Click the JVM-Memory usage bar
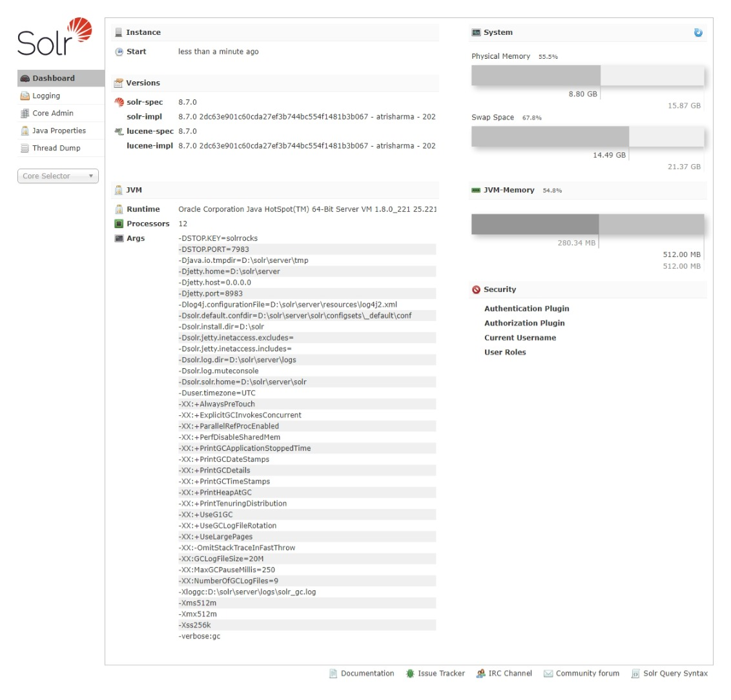The height and width of the screenshot is (700, 731). pos(588,224)
